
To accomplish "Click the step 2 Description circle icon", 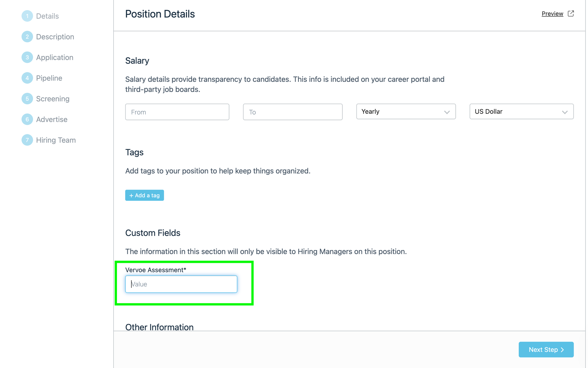I will pos(27,37).
